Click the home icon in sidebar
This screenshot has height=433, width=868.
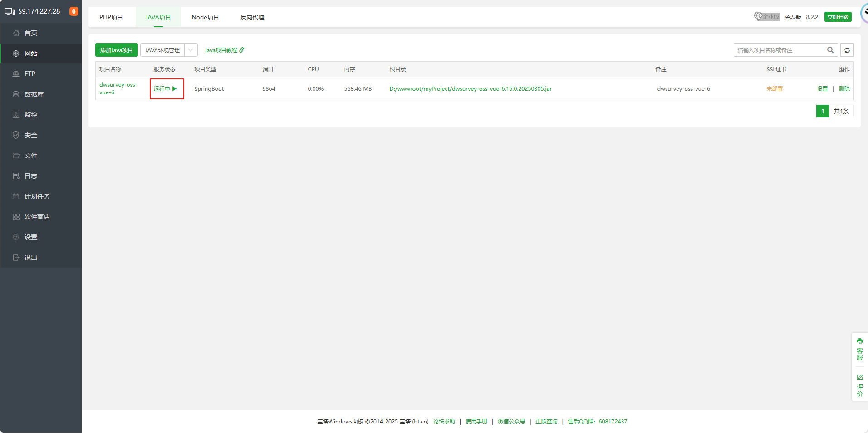(x=16, y=33)
